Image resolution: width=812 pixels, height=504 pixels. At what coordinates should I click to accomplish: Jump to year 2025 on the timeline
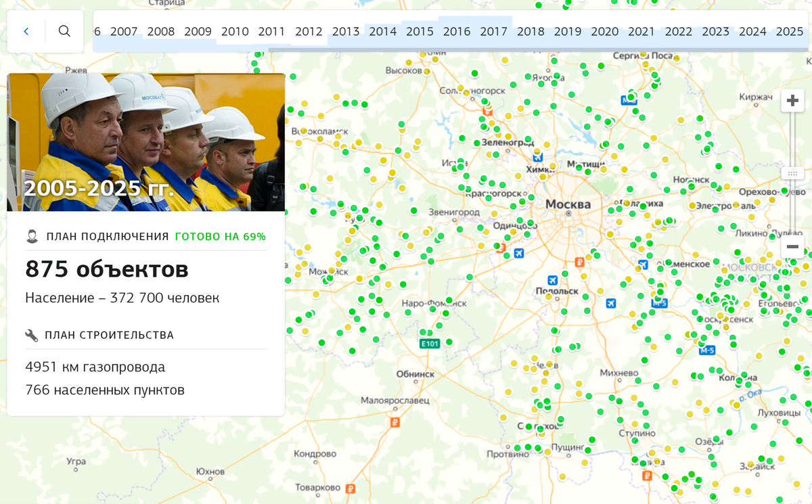click(790, 32)
